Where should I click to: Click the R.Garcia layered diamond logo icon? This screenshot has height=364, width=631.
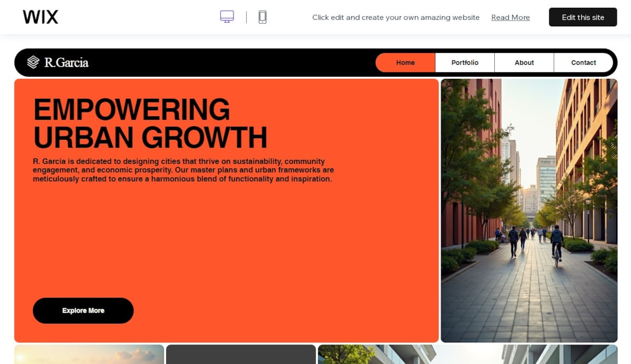33,63
